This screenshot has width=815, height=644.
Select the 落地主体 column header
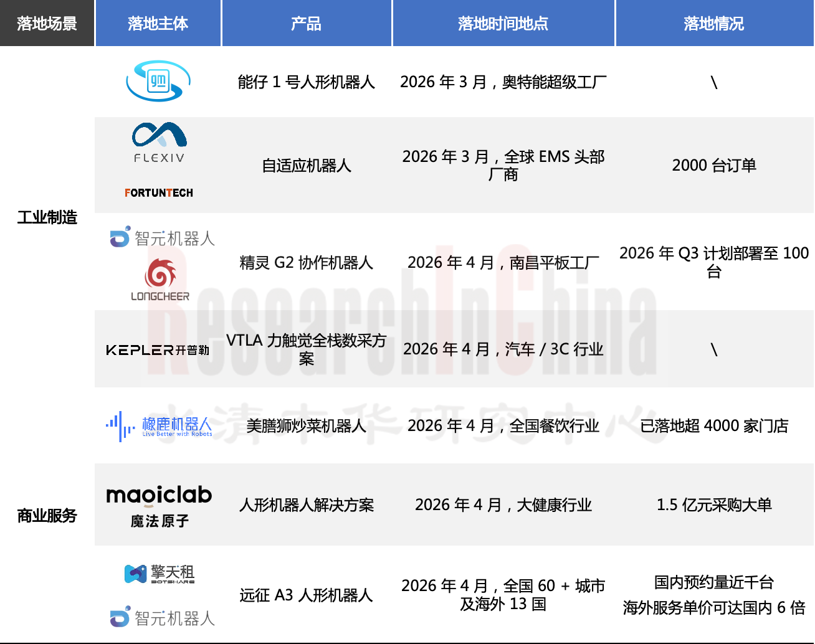coord(158,23)
